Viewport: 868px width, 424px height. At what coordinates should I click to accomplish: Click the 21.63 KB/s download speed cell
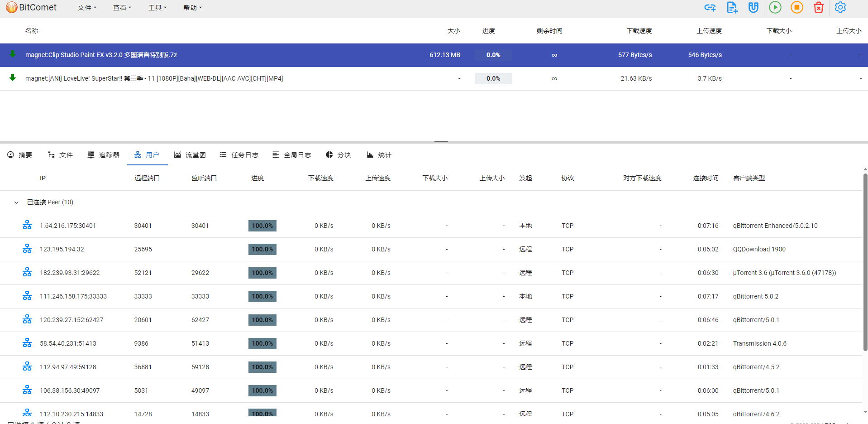[x=636, y=78]
